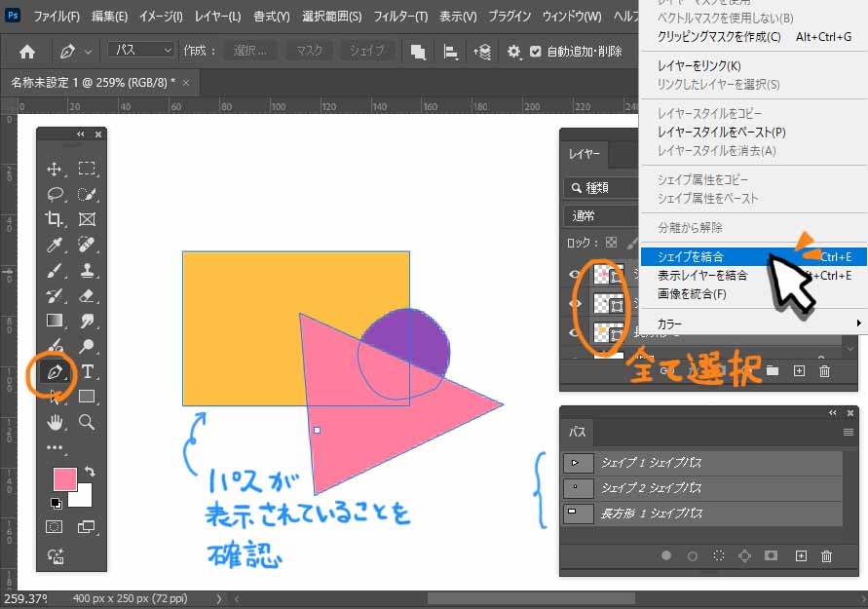Pick the Crop tool
Image resolution: width=868 pixels, height=609 pixels.
pos(55,219)
